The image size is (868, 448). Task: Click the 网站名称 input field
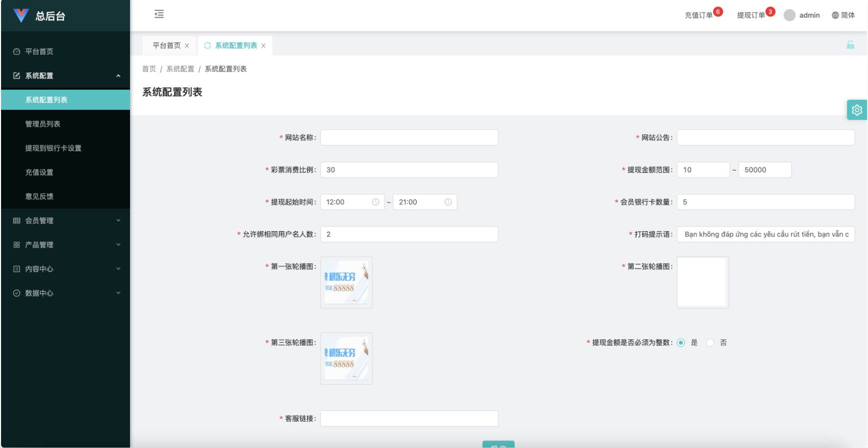coord(409,138)
